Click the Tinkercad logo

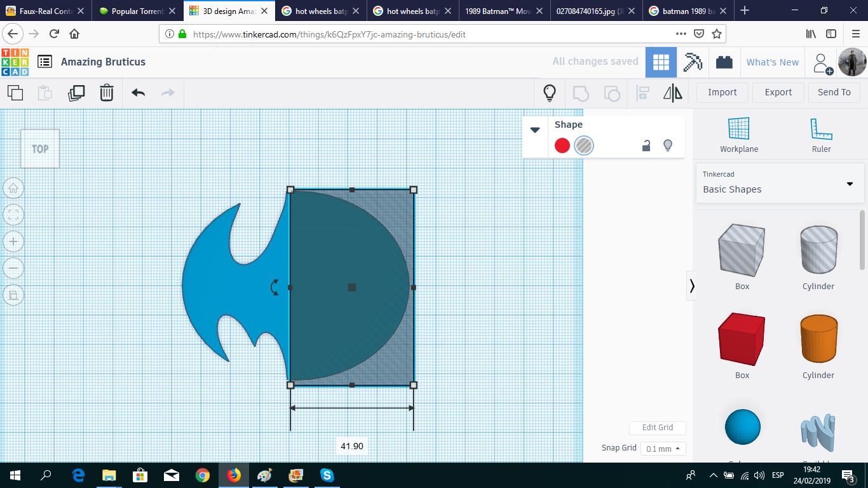point(15,62)
